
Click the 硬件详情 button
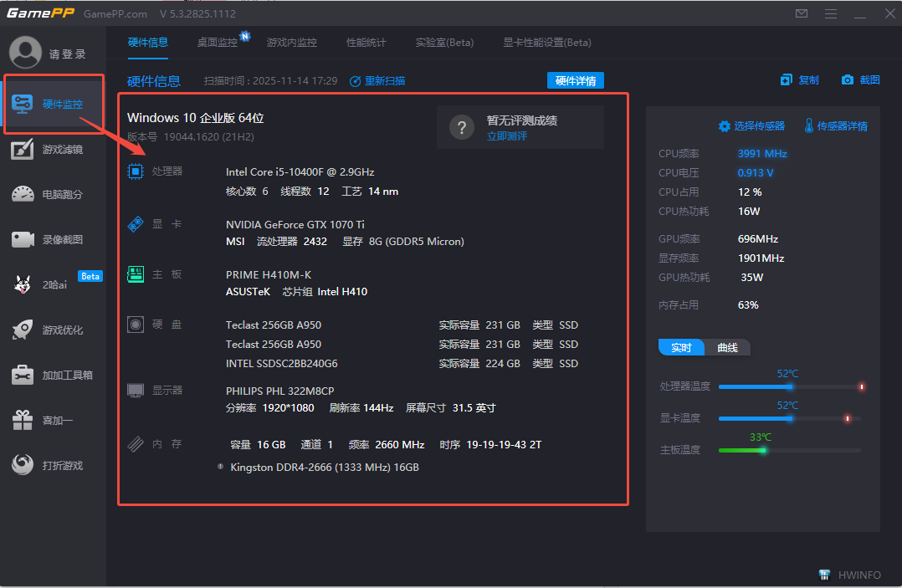[x=576, y=81]
